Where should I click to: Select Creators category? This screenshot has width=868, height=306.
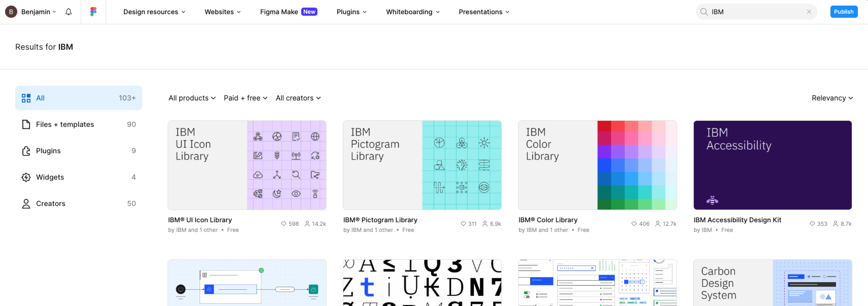tap(78, 204)
